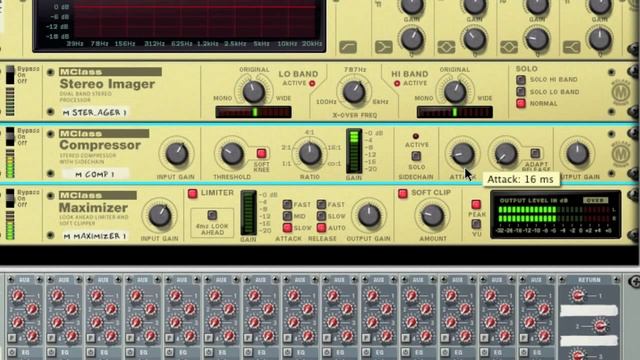Image resolution: width=640 pixels, height=360 pixels.
Task: Select SOLO HI BAND on Stereo Imager
Action: 521,80
